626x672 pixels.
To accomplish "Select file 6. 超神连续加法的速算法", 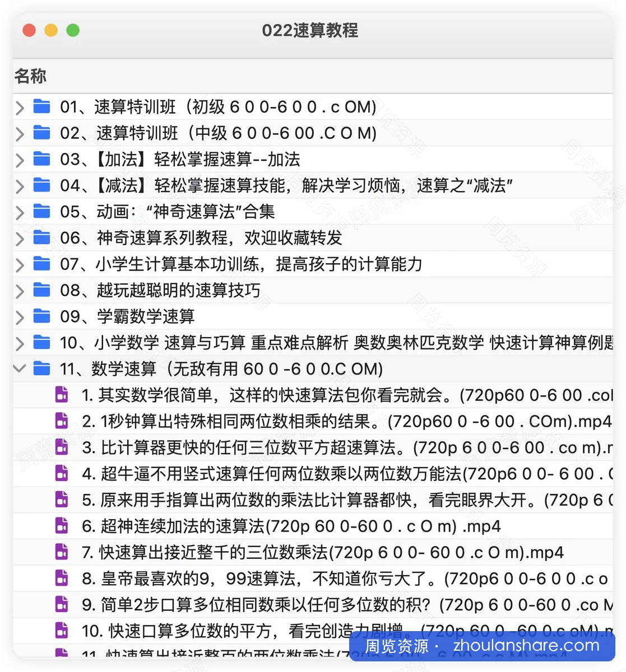I will (291, 526).
